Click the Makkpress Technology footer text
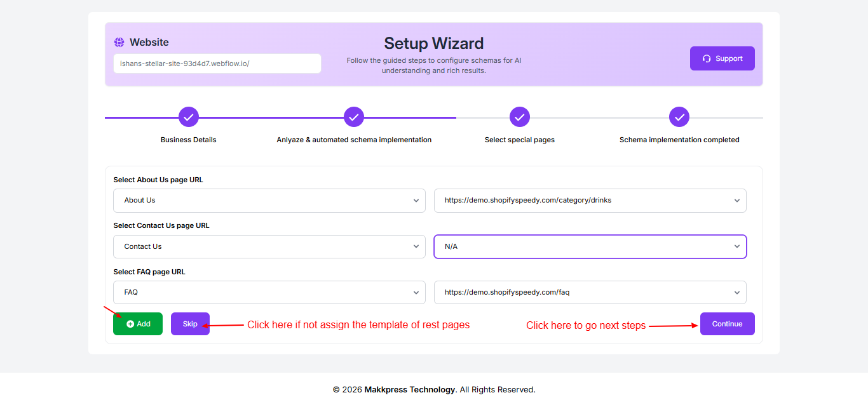Viewport: 868px width, 407px height. 409,390
